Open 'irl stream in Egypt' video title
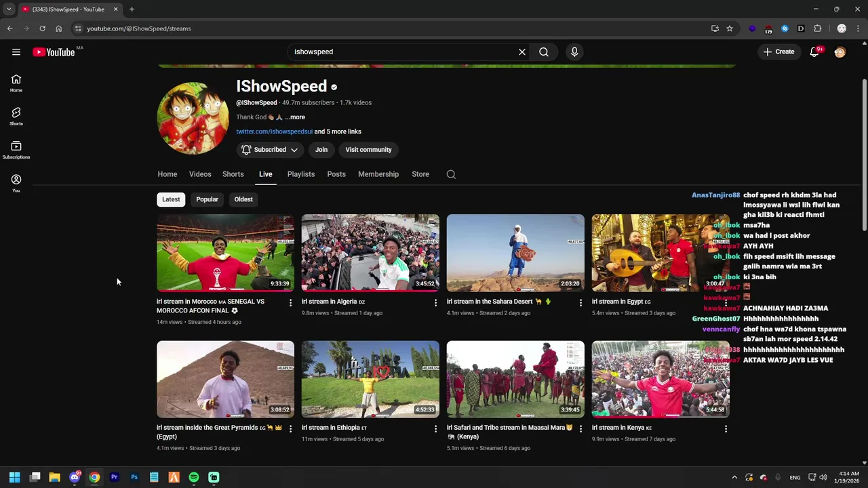 click(621, 302)
